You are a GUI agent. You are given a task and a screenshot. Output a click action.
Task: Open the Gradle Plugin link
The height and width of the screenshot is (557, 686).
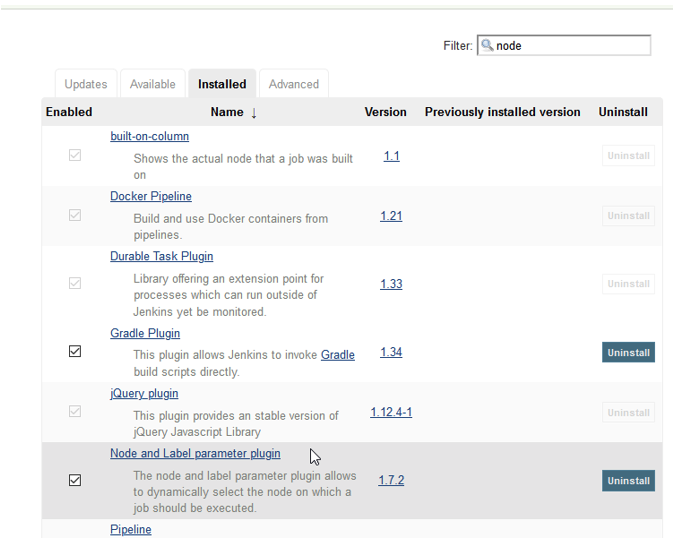145,333
